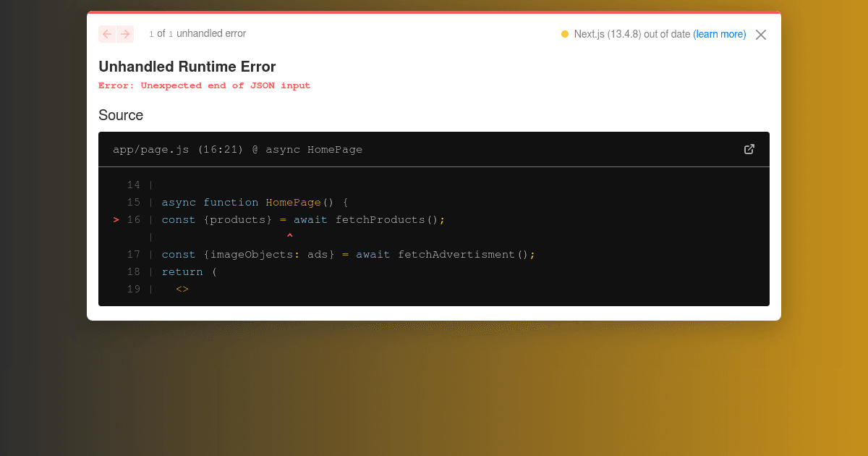Click the red caret under line 16
The height and width of the screenshot is (456, 868).
point(289,237)
